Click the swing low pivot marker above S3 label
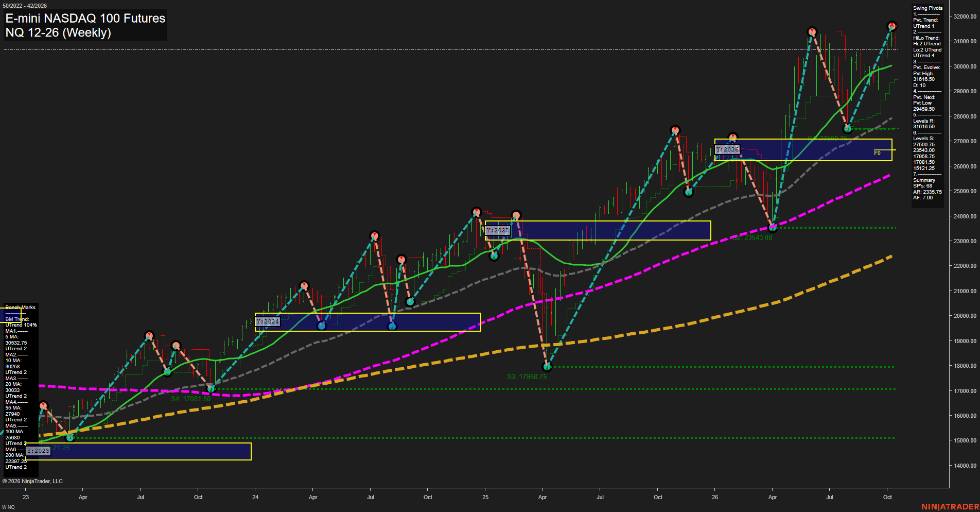 tap(547, 367)
